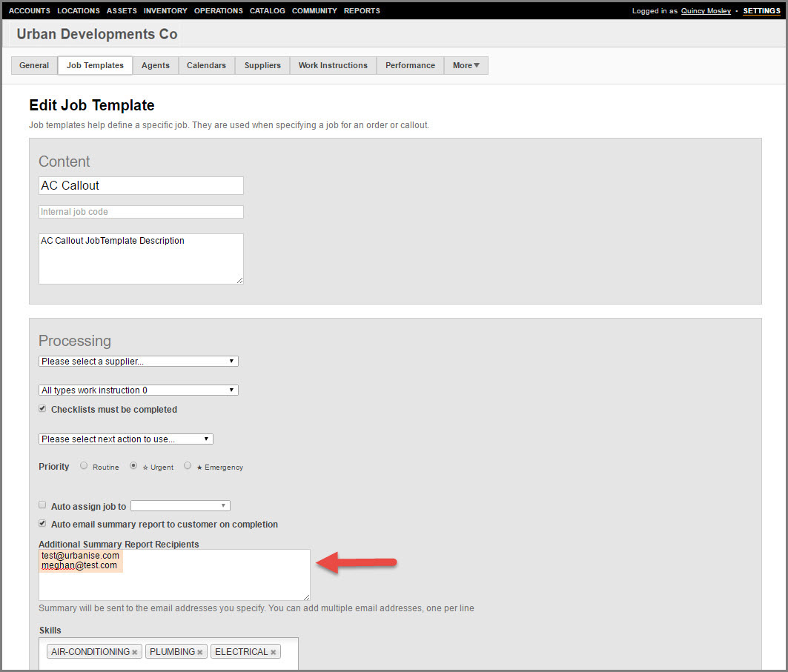Toggle Checklists must be completed checkbox
The image size is (788, 672).
pyautogui.click(x=42, y=409)
